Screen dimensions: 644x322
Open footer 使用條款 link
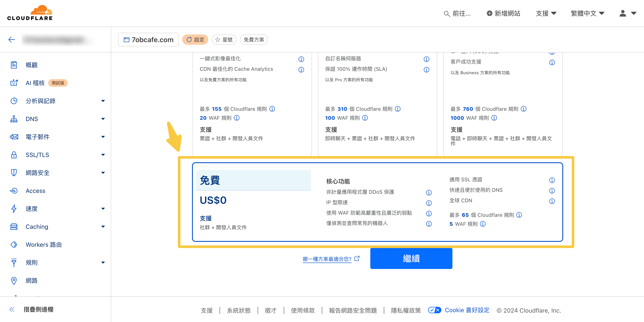click(303, 310)
